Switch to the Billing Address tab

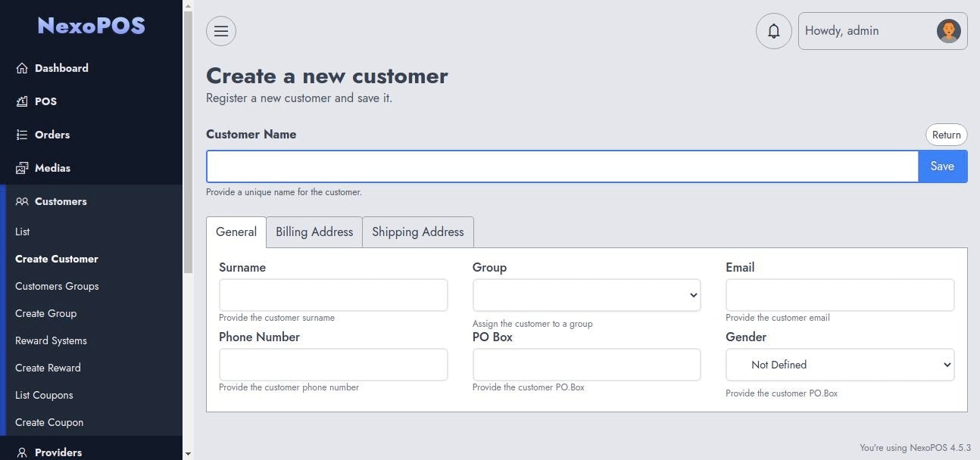314,232
